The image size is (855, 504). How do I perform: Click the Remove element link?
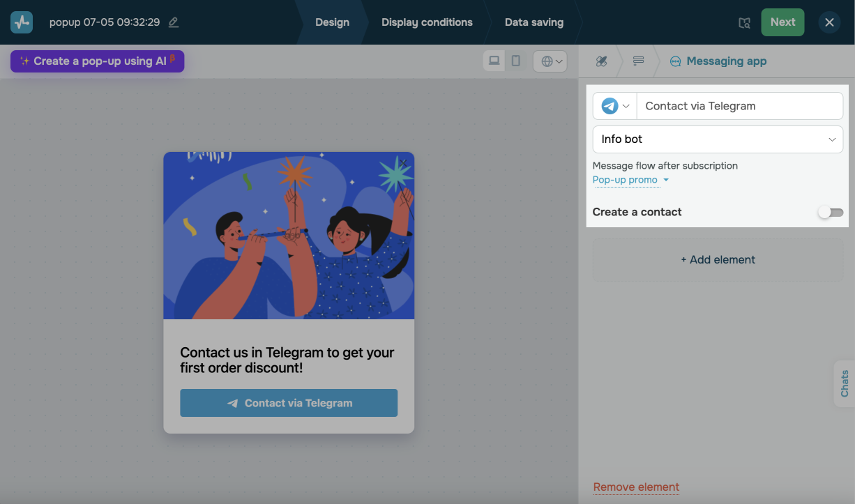(636, 487)
